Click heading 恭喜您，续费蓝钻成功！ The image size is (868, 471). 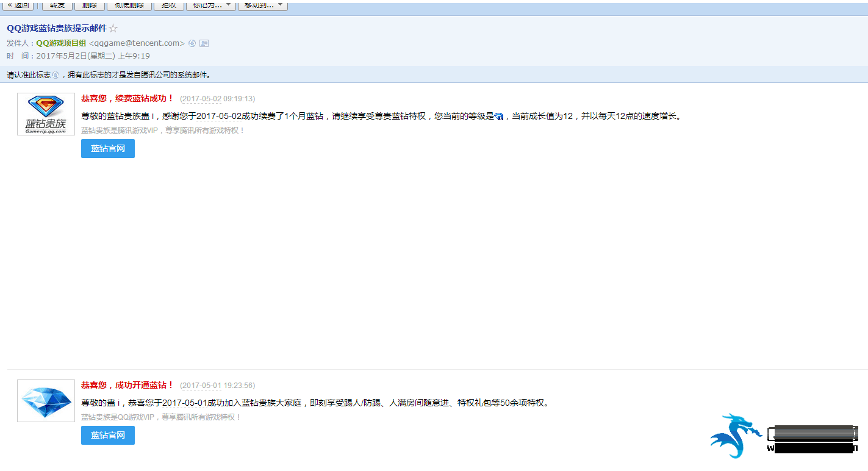(127, 98)
